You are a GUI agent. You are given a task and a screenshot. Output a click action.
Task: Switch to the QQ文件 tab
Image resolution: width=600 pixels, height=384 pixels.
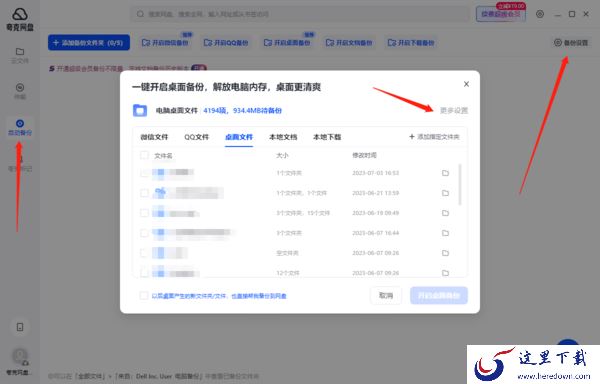click(196, 137)
